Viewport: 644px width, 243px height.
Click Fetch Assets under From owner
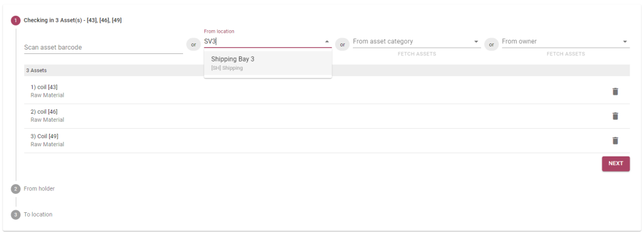click(565, 54)
